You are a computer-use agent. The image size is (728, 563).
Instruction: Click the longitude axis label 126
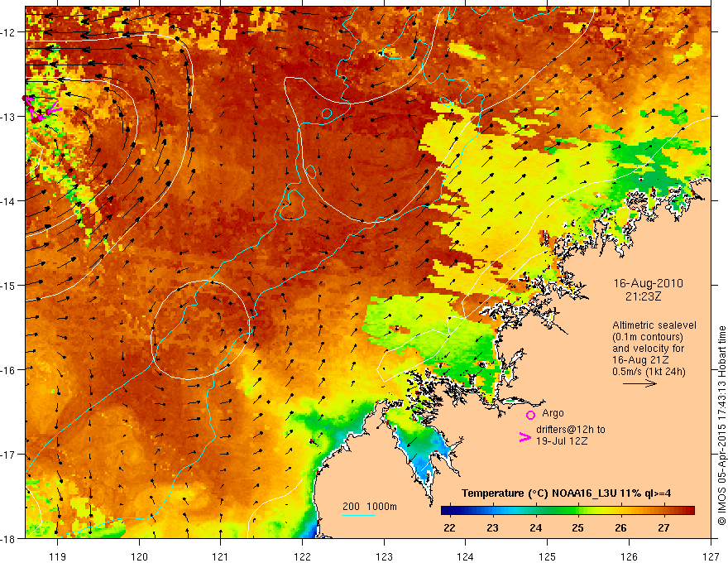(629, 556)
